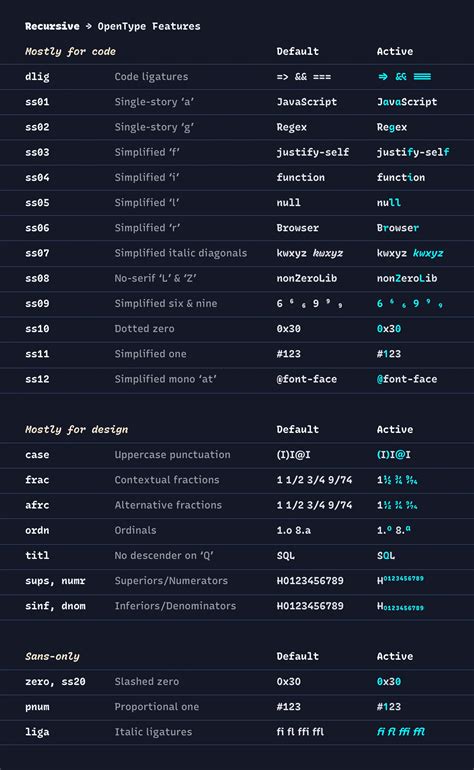Click the Sans-only section heading
The image size is (474, 770).
coord(53,657)
